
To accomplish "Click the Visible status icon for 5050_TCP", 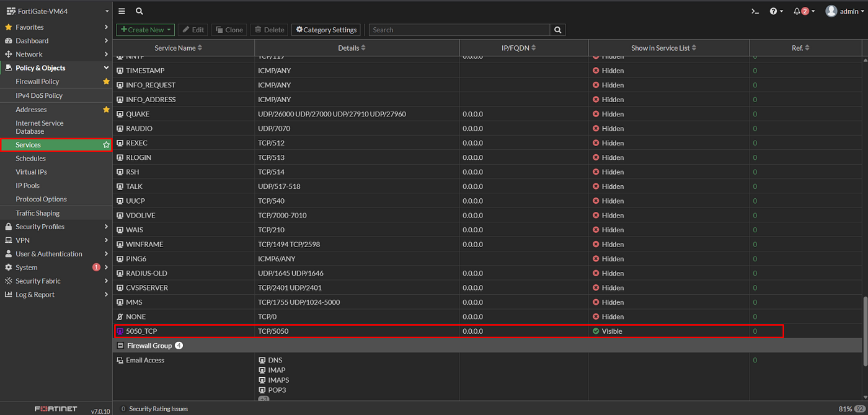I will 596,331.
